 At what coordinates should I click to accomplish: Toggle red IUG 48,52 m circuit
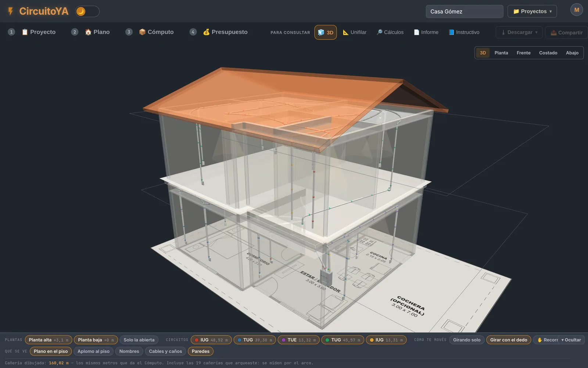pyautogui.click(x=211, y=340)
